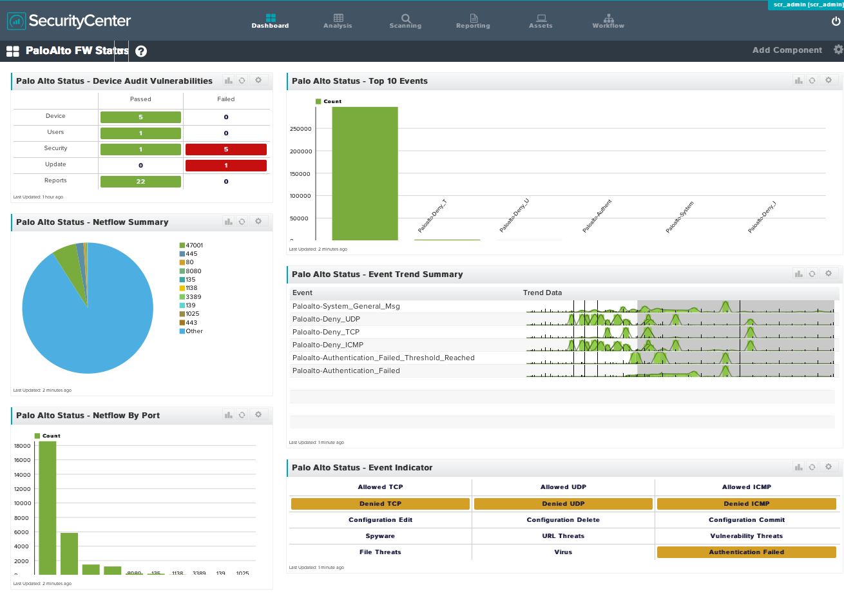Open gear settings for Device Audit Vulnerabilities
The height and width of the screenshot is (616, 844).
pyautogui.click(x=258, y=81)
